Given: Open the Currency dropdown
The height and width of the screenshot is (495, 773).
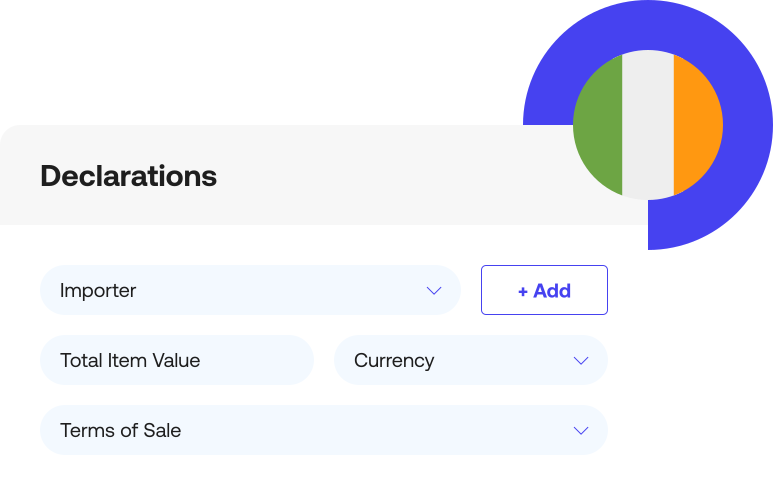Looking at the screenshot, I should (470, 361).
